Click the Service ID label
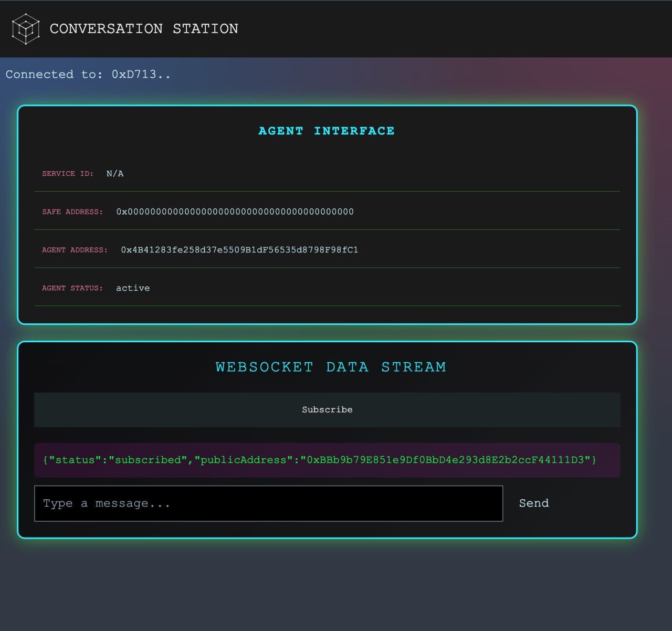The width and height of the screenshot is (672, 631). [x=68, y=173]
